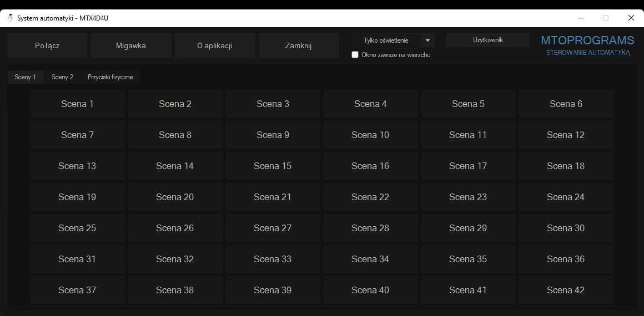644x316 pixels.
Task: Activate Scena 2
Action: 175,104
